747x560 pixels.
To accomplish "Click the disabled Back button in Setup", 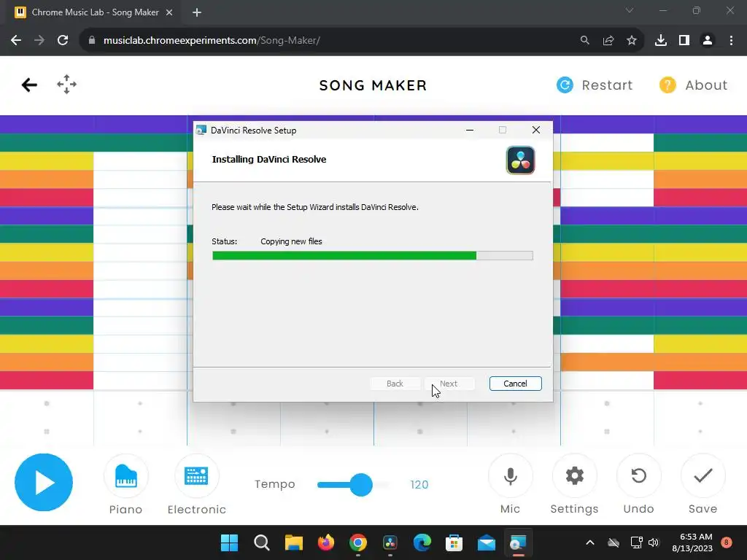I will [x=395, y=384].
